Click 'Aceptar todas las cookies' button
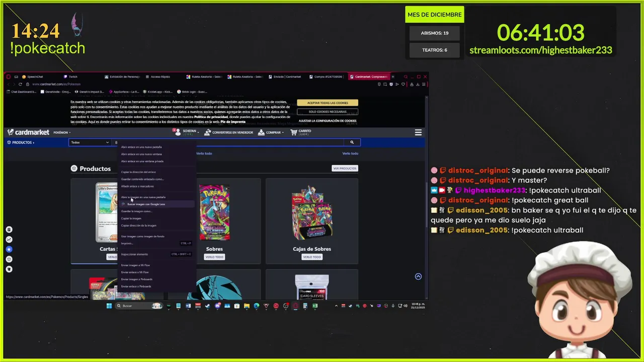Image resolution: width=644 pixels, height=362 pixels. [x=328, y=103]
